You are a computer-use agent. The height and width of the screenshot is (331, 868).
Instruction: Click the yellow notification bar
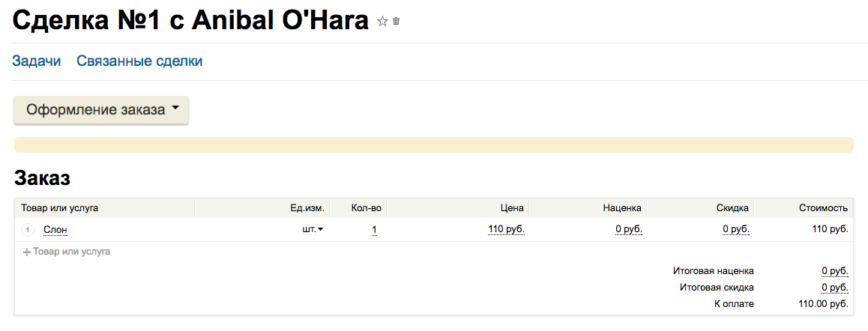(x=433, y=145)
